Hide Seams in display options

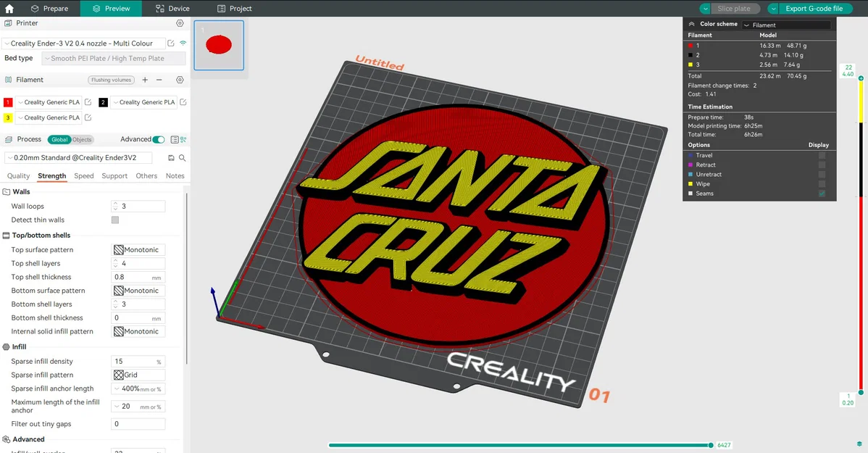822,194
